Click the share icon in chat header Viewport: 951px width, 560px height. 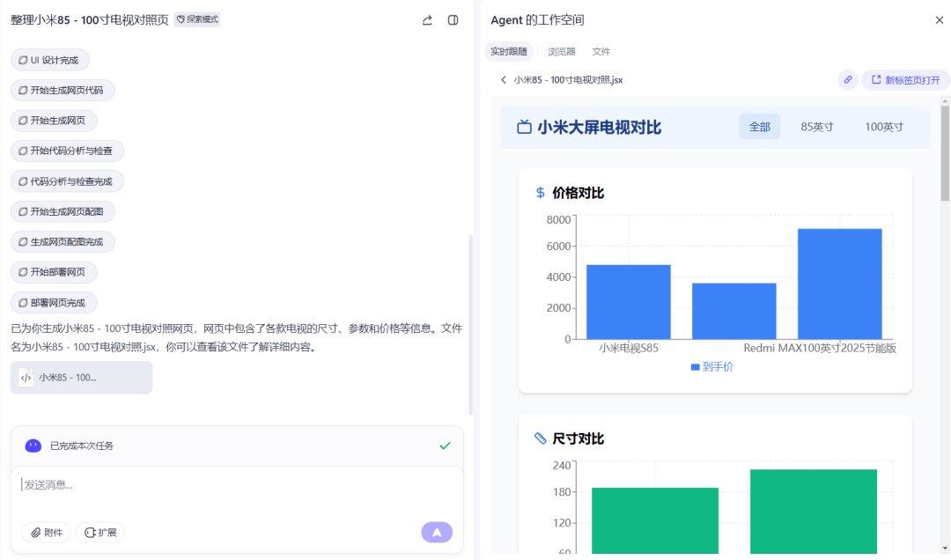pos(427,20)
